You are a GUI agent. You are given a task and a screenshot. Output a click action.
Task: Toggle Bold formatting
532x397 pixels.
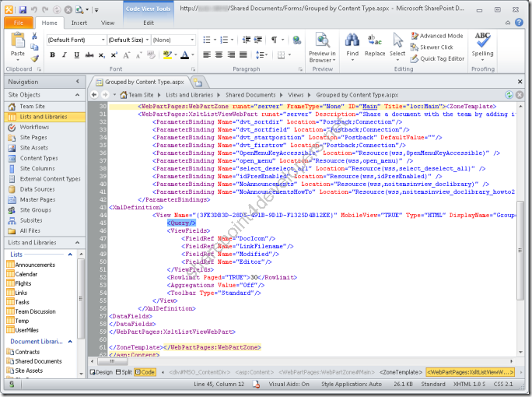coord(52,54)
